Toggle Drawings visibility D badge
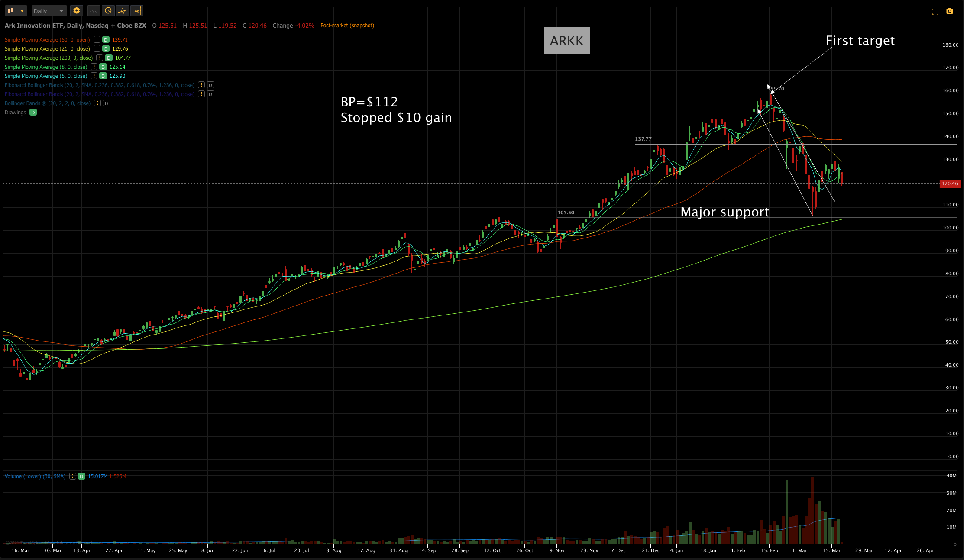Viewport: 964px width, 560px height. point(33,112)
